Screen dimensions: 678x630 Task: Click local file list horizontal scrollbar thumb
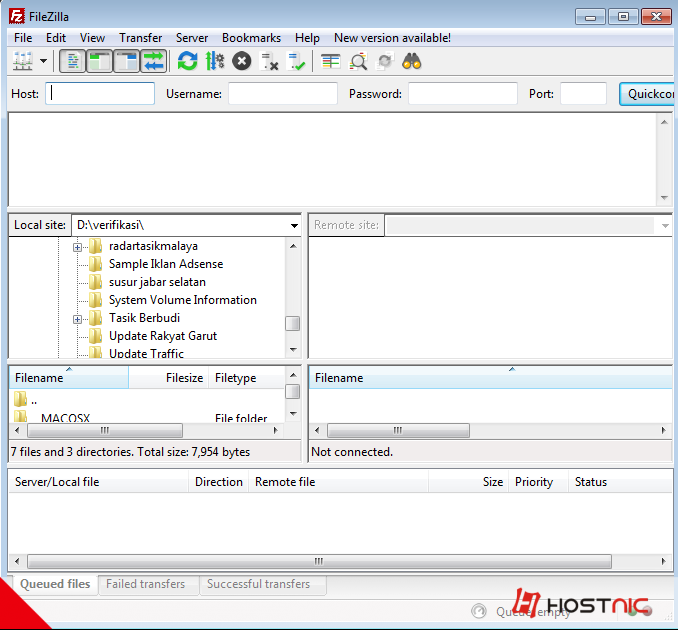(105, 430)
